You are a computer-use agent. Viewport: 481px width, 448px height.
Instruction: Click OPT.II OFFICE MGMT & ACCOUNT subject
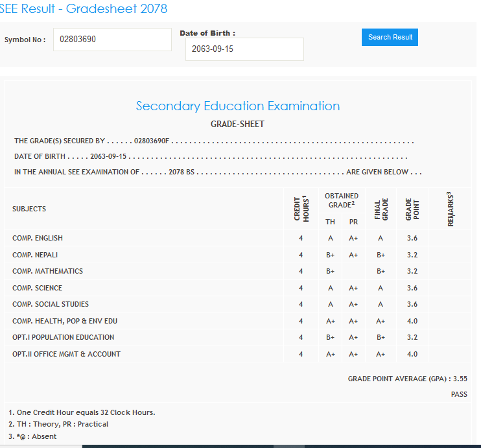(x=66, y=354)
